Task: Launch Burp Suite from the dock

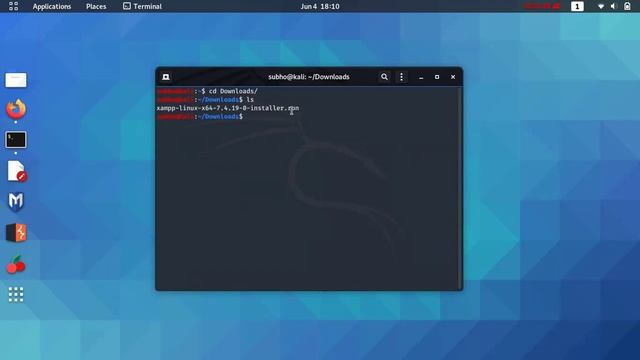Action: coord(16,233)
